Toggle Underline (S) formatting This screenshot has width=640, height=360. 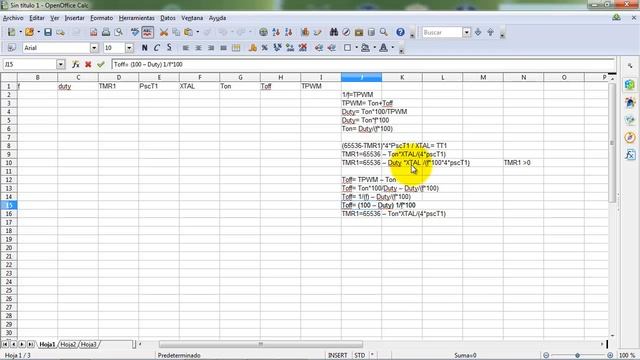169,48
